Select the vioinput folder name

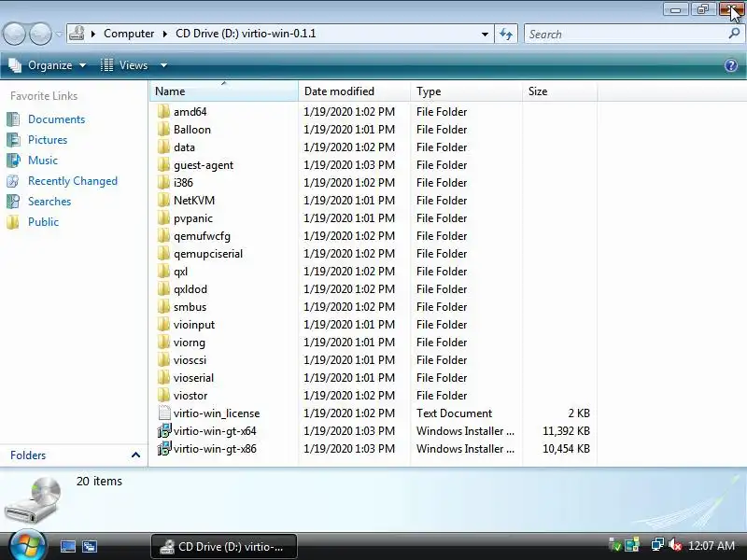[194, 325]
